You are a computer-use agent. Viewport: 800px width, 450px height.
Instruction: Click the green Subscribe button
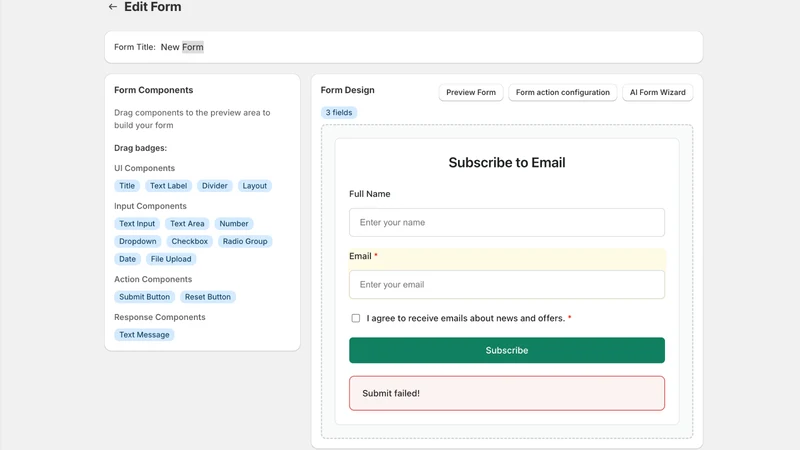coord(507,351)
